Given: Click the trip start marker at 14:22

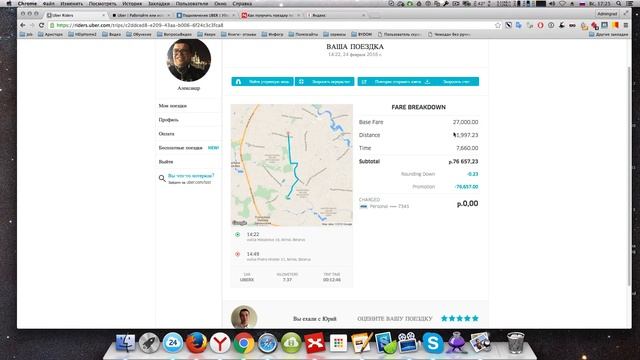Looking at the screenshot, I should 238,234.
